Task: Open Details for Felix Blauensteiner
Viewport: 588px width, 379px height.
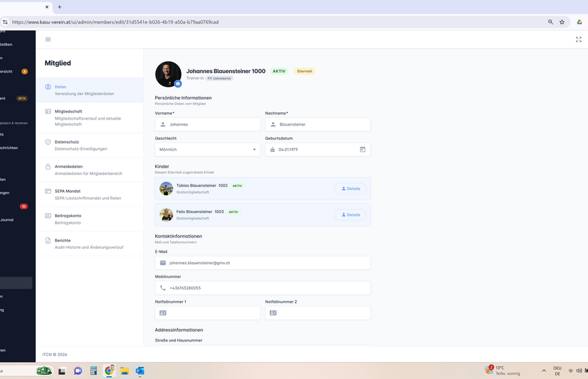Action: point(350,215)
